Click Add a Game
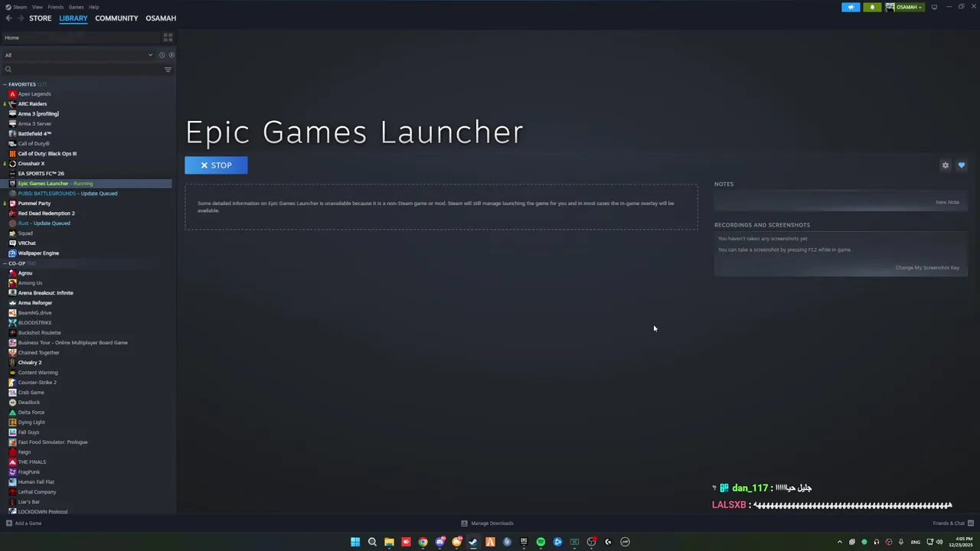This screenshot has height=551, width=980. click(x=24, y=523)
